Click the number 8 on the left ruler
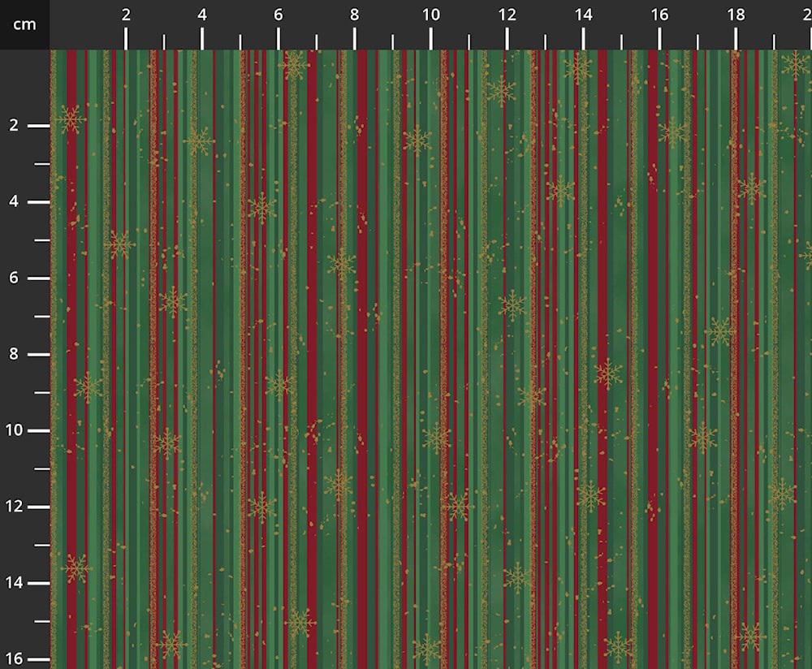 coord(14,354)
